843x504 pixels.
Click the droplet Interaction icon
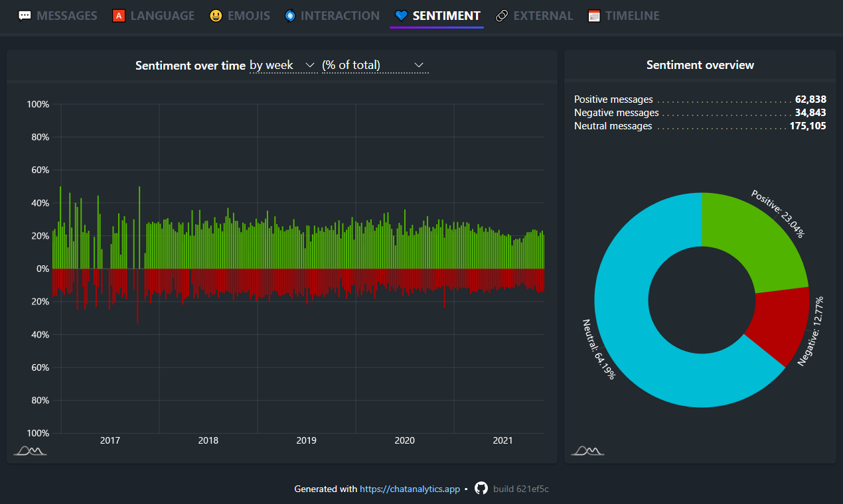[289, 15]
